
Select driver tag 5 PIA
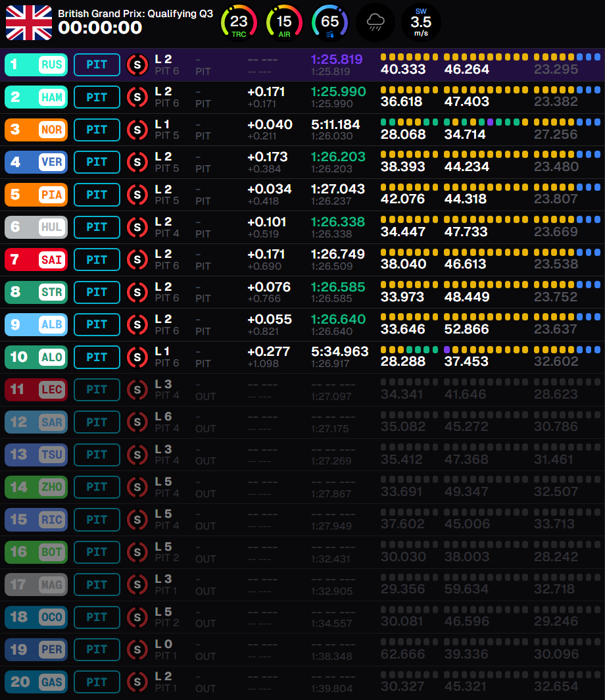pos(36,195)
